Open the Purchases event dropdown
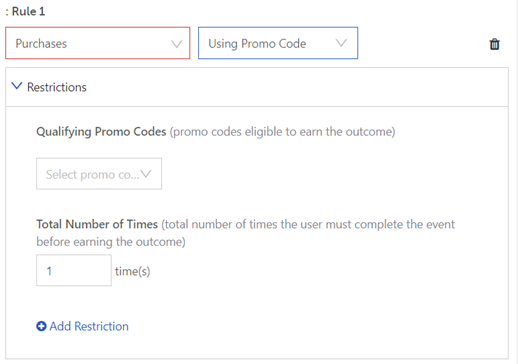The image size is (518, 364). 98,43
